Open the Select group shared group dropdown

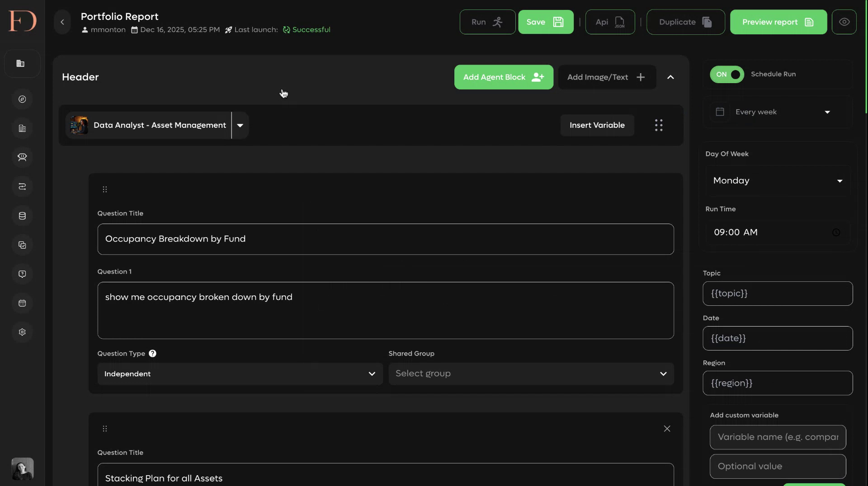531,374
